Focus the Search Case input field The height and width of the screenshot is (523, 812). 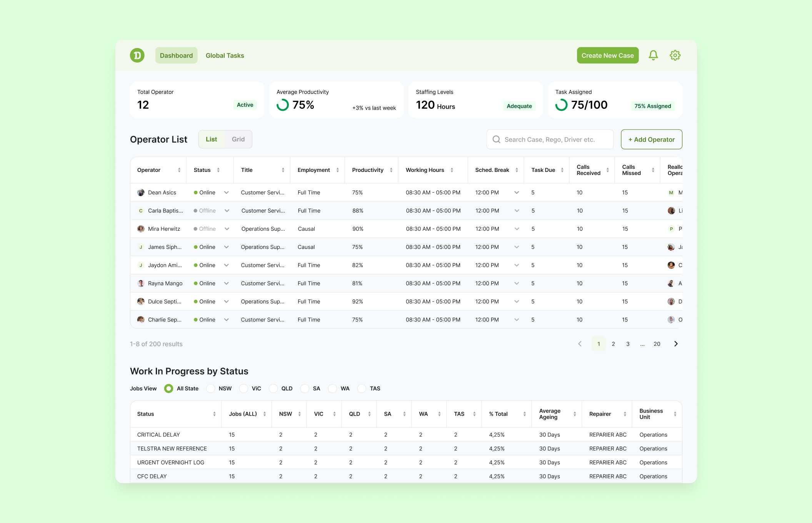[550, 139]
